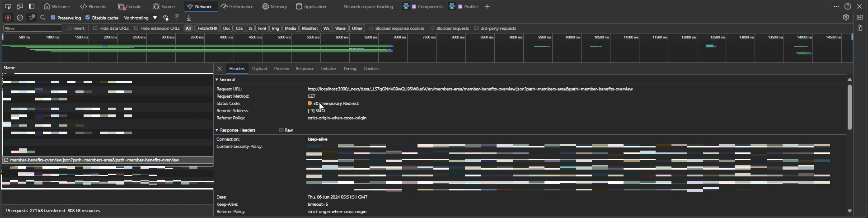Open the Preview tab
Viewport: 868px width, 218px height.
pos(281,69)
